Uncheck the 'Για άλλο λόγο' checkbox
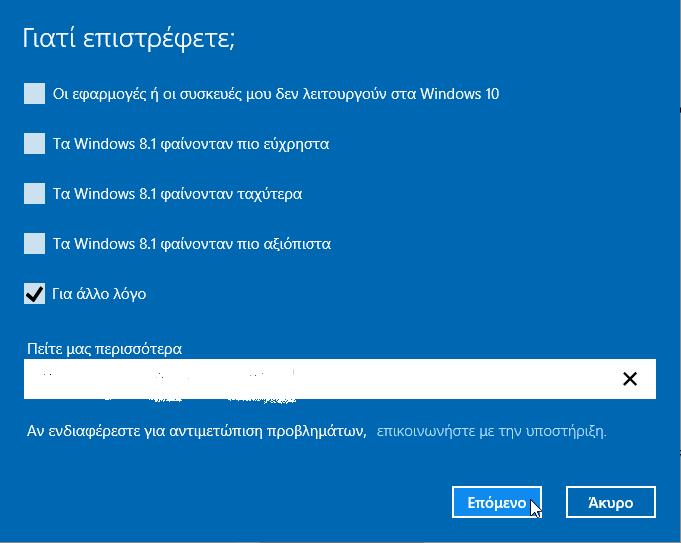The width and height of the screenshot is (681, 543). point(35,293)
